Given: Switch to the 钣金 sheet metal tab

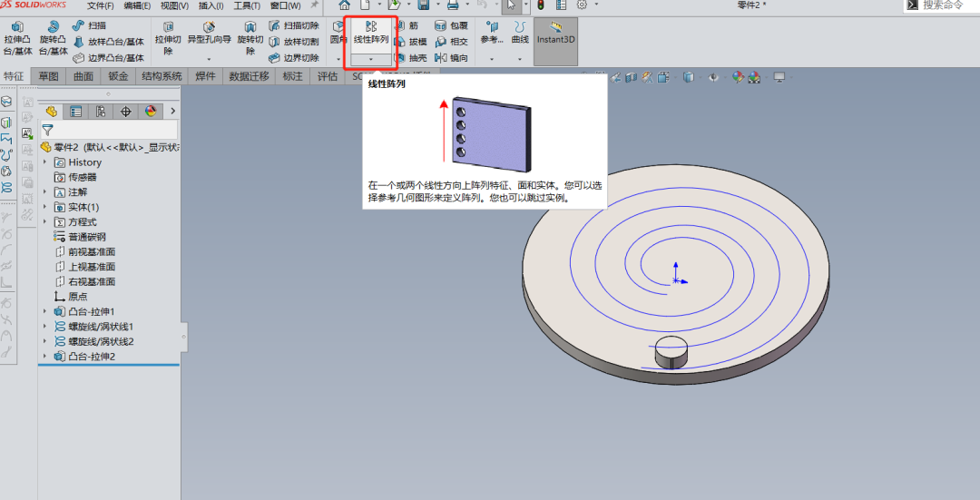Looking at the screenshot, I should coord(118,76).
